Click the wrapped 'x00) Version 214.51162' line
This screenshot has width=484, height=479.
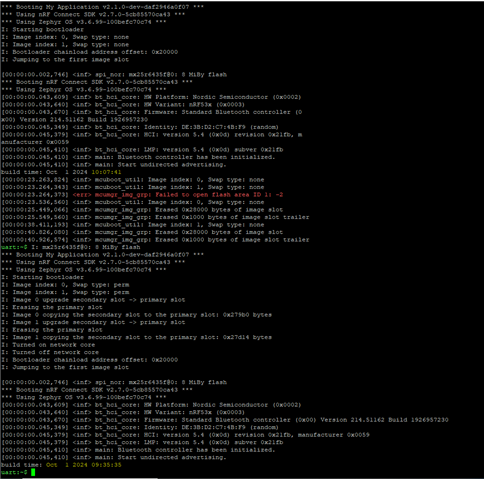point(74,119)
